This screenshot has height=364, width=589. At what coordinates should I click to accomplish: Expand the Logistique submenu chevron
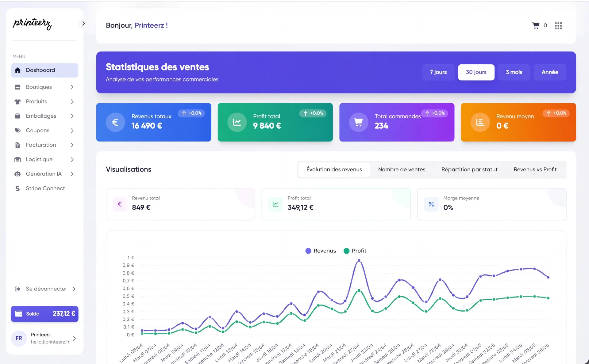pyautogui.click(x=72, y=159)
